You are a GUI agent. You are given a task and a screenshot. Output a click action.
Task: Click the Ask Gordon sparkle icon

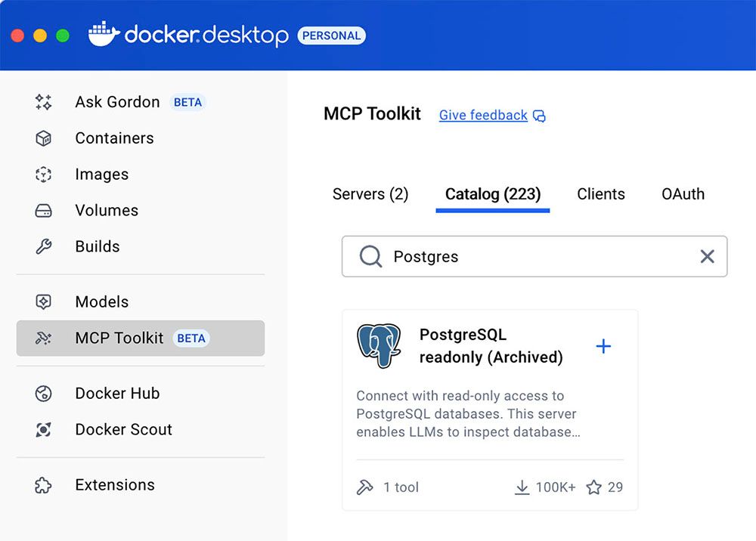[x=43, y=102]
